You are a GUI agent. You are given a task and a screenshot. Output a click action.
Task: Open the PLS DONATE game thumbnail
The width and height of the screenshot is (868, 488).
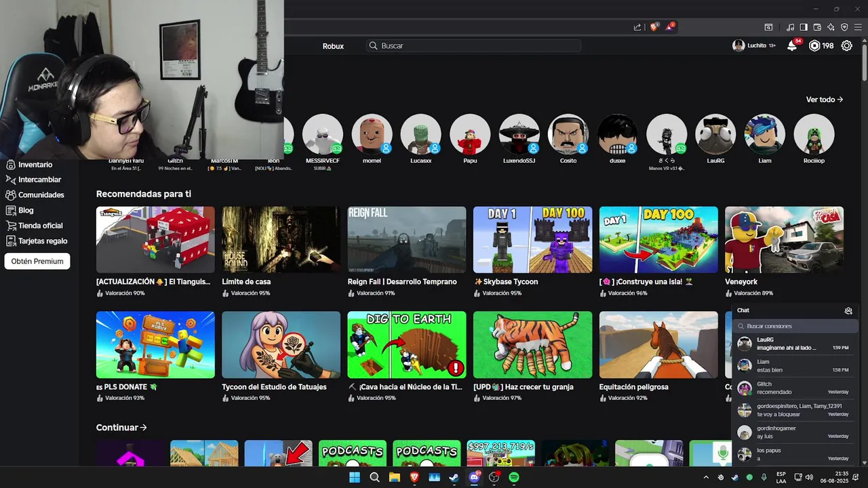[155, 345]
